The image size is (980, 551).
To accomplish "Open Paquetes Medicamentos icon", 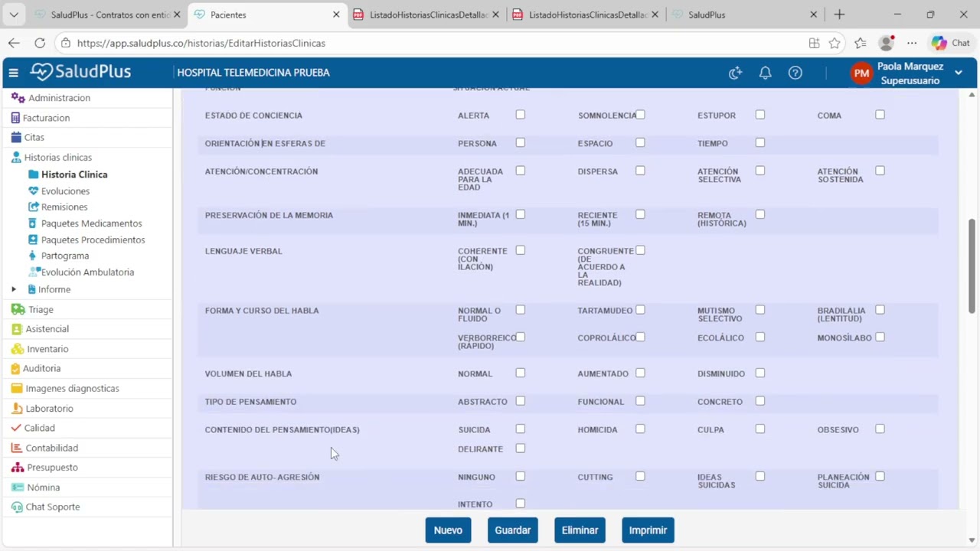I will pos(32,223).
